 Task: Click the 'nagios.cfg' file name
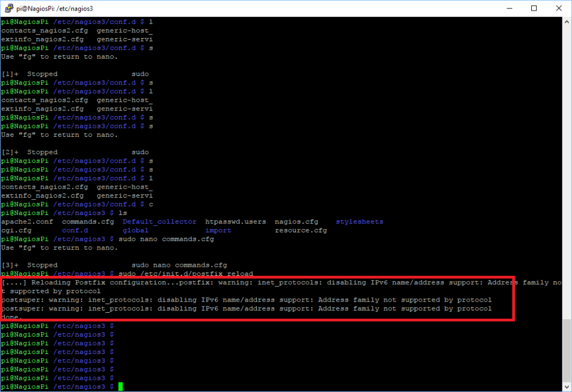296,222
